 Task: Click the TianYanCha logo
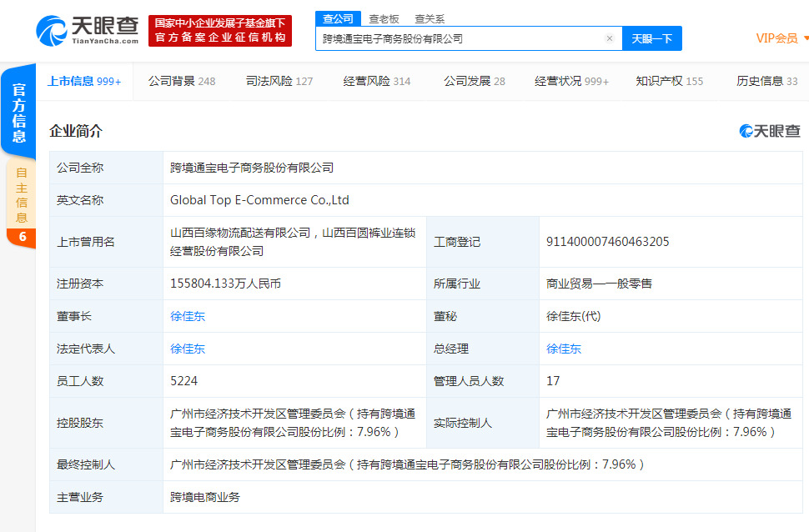coord(88,31)
